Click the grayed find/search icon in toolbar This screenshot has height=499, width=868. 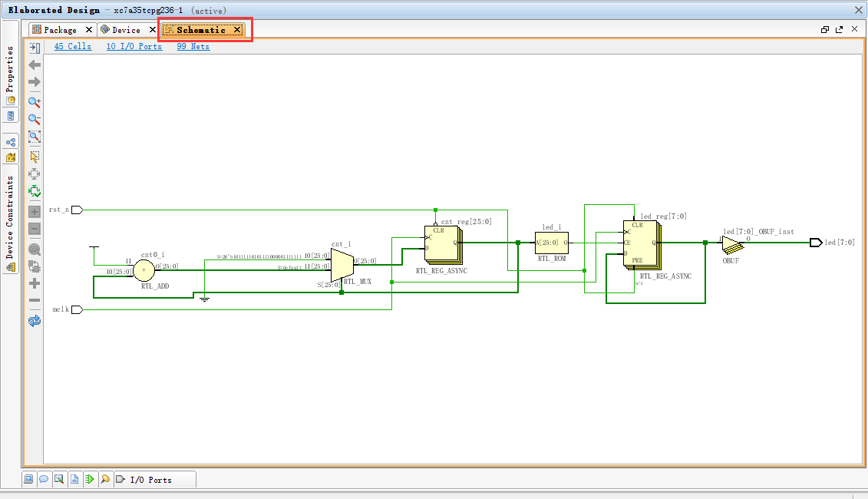click(35, 249)
